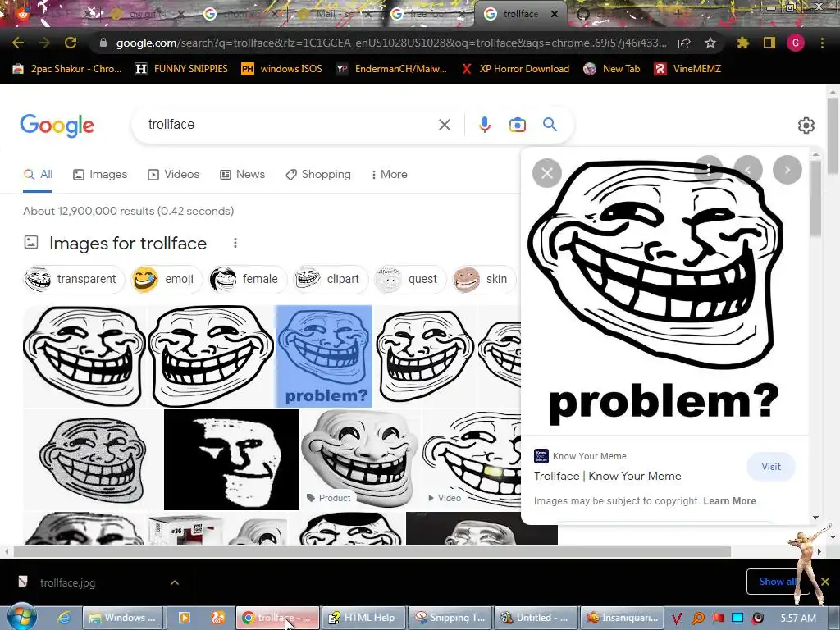Image resolution: width=840 pixels, height=630 pixels.
Task: Bookmark this page with the star icon
Action: pyautogui.click(x=710, y=43)
